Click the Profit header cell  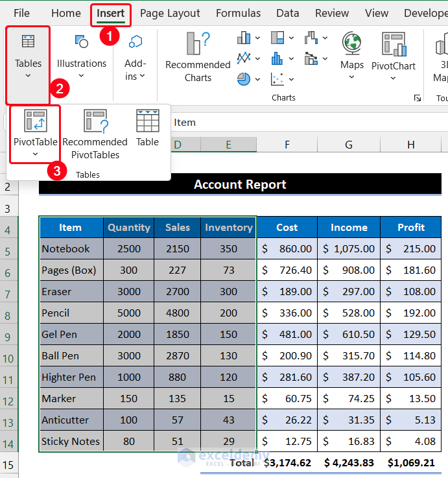(x=410, y=228)
